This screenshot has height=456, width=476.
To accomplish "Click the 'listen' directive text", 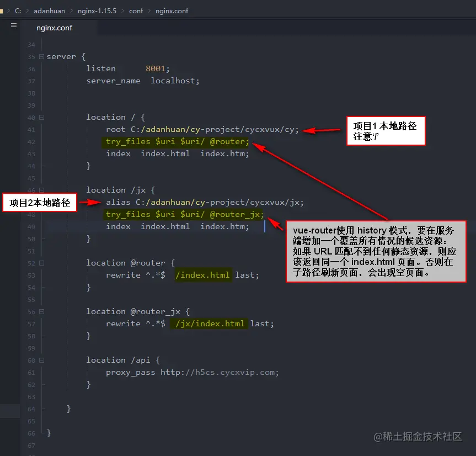I will coord(101,68).
